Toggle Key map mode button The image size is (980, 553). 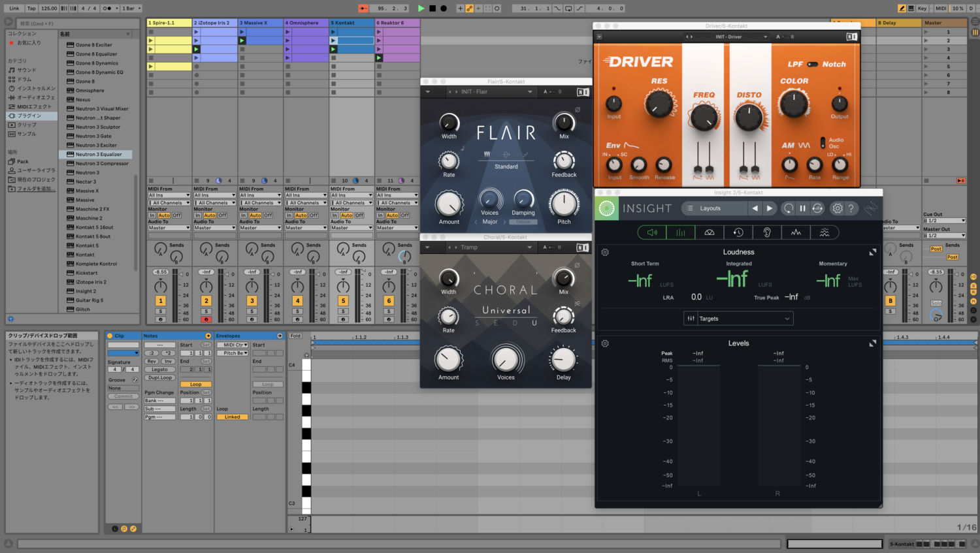tap(922, 8)
